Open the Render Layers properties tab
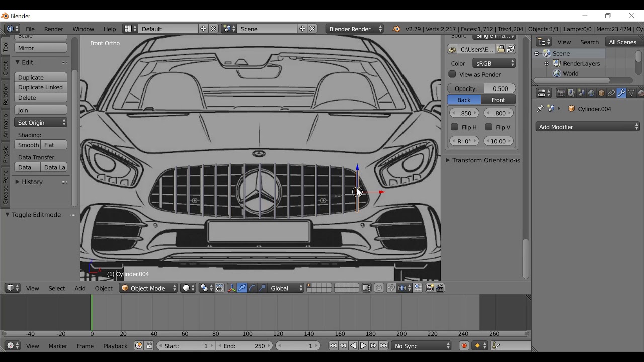This screenshot has height=362, width=644. point(571,93)
